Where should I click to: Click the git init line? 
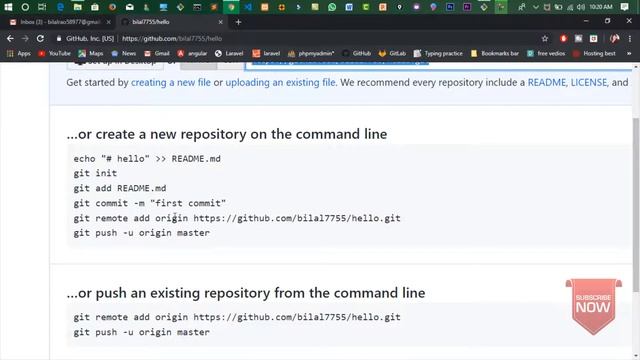(95, 173)
